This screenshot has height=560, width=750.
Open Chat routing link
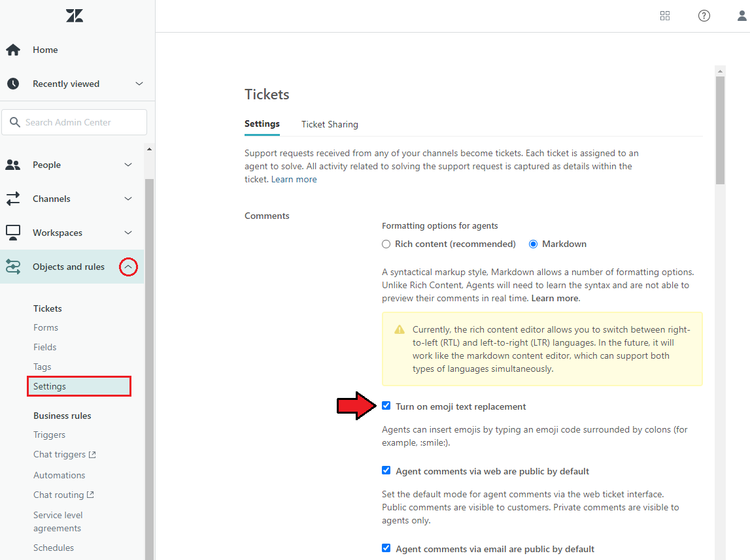click(x=58, y=495)
